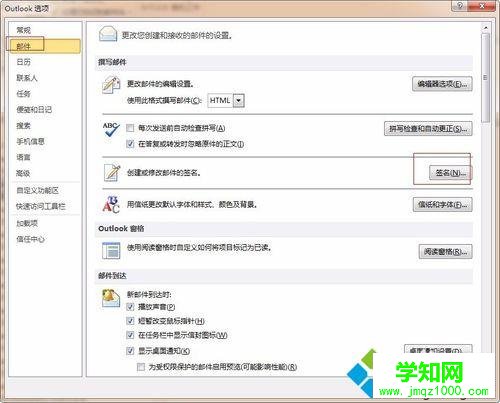500x403 pixels.
Task: Click the ABC spell check icon
Action: [x=111, y=130]
